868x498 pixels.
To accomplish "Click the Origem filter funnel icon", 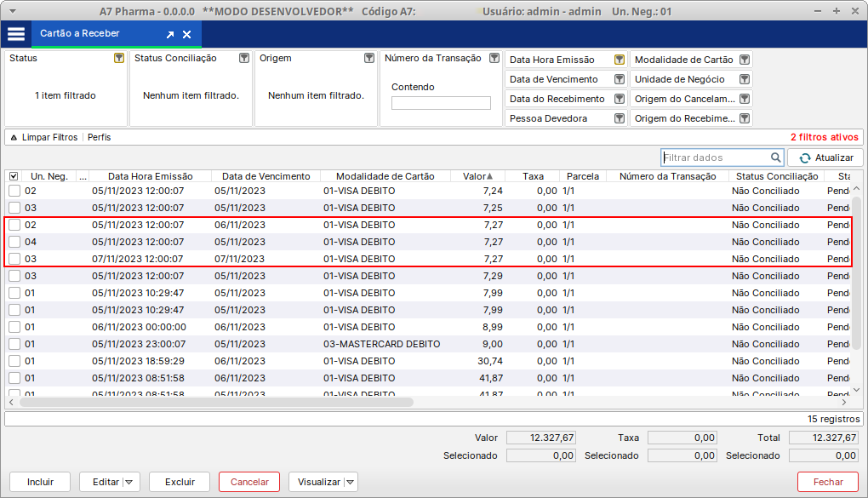I will [x=369, y=59].
